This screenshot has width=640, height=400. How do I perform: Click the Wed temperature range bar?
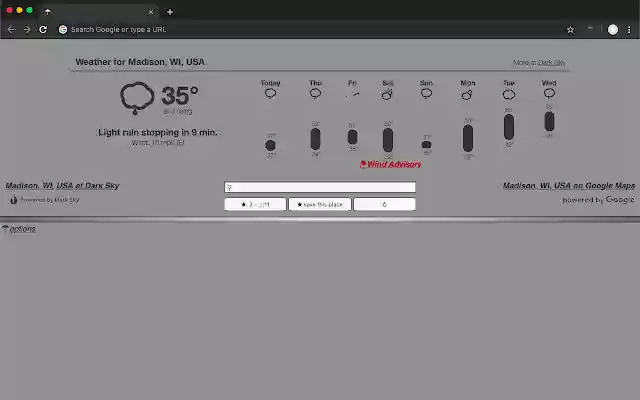[x=549, y=121]
